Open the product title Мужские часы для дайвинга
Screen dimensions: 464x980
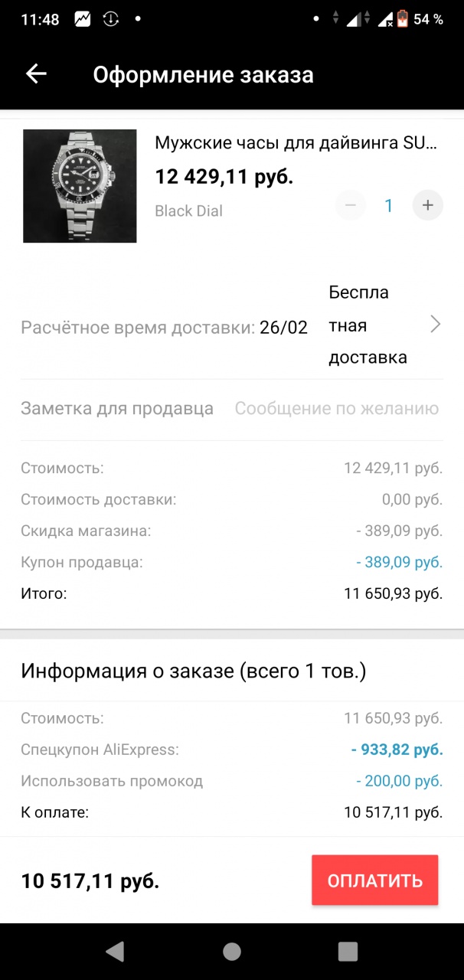coord(296,143)
